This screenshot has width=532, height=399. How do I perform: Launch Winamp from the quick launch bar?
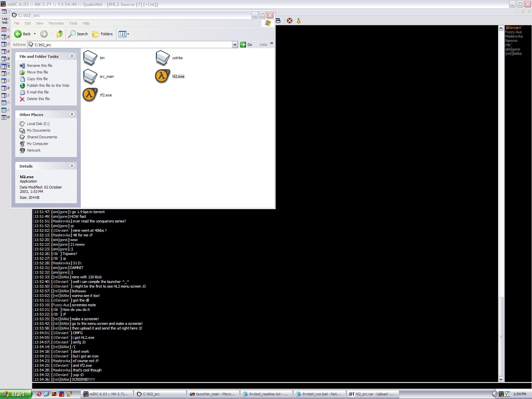tap(69, 394)
